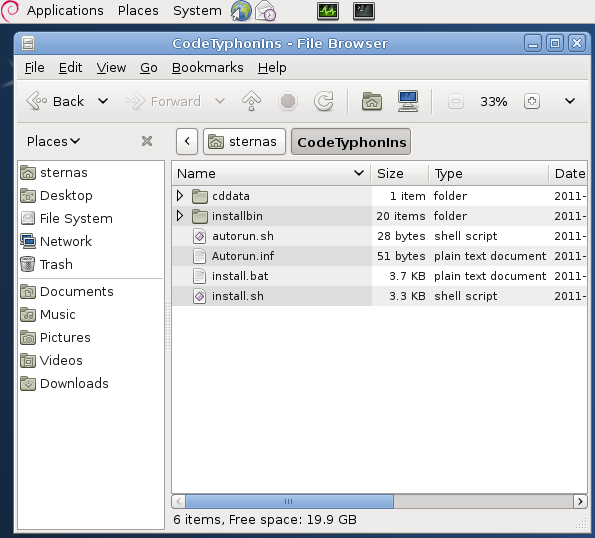Open the Computer toolbar icon
The height and width of the screenshot is (538, 595).
[408, 101]
